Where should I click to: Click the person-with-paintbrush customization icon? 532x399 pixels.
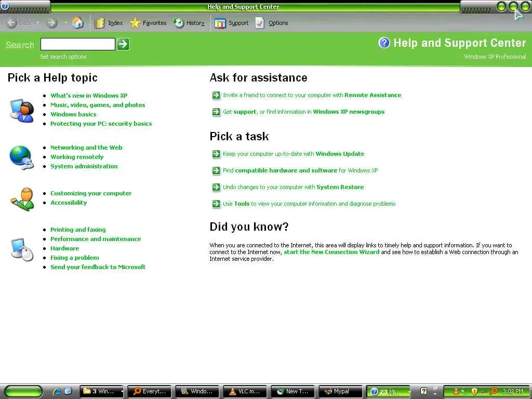tap(22, 199)
